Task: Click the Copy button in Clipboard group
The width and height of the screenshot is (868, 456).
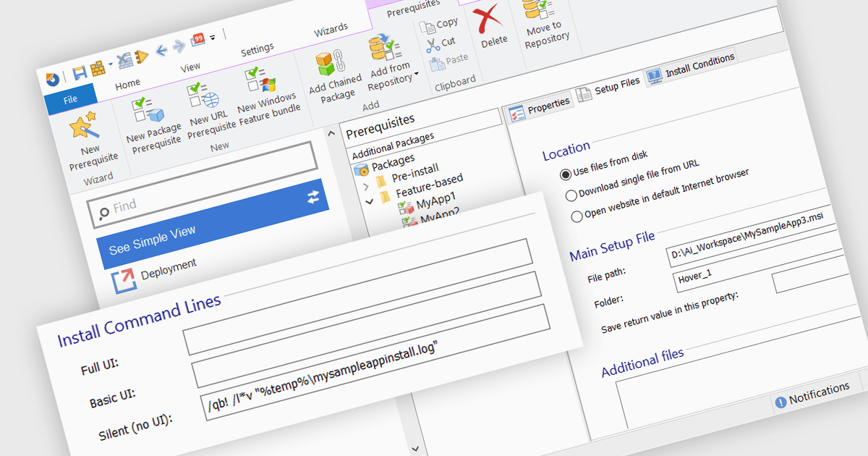Action: point(440,25)
